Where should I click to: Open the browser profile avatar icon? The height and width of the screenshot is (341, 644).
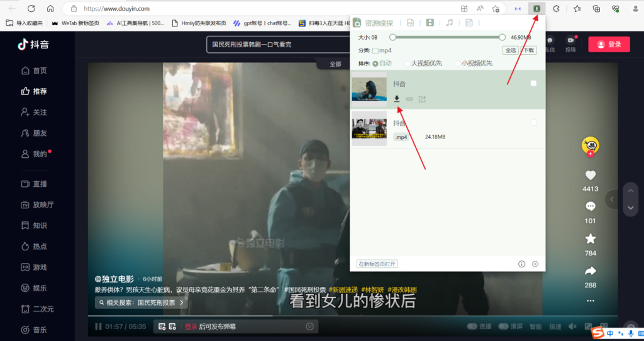[635, 9]
